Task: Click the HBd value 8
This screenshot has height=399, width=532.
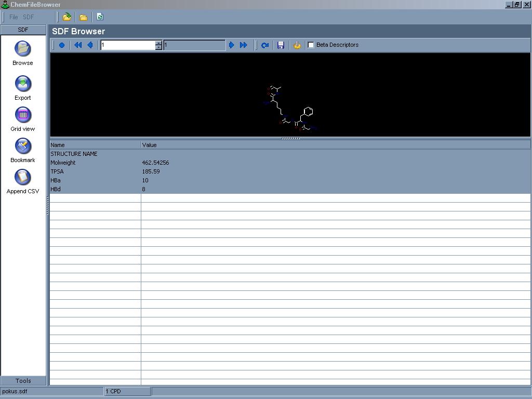Action: pos(143,189)
